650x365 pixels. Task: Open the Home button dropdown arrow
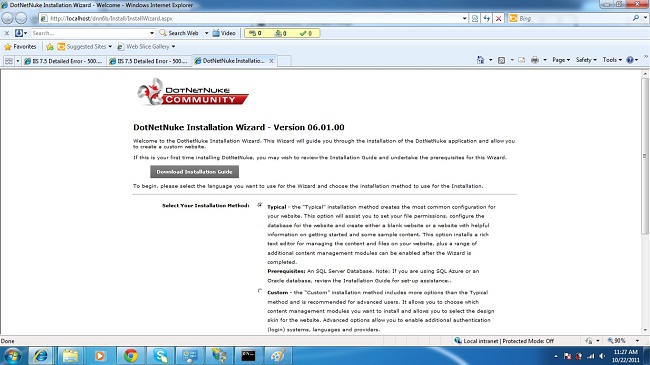pos(490,60)
